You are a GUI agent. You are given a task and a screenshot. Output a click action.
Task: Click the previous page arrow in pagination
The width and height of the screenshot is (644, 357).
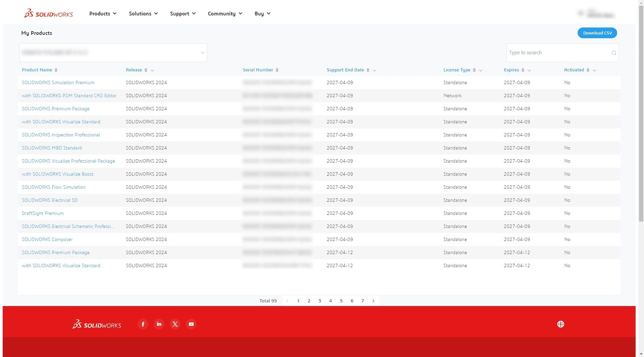[287, 301]
